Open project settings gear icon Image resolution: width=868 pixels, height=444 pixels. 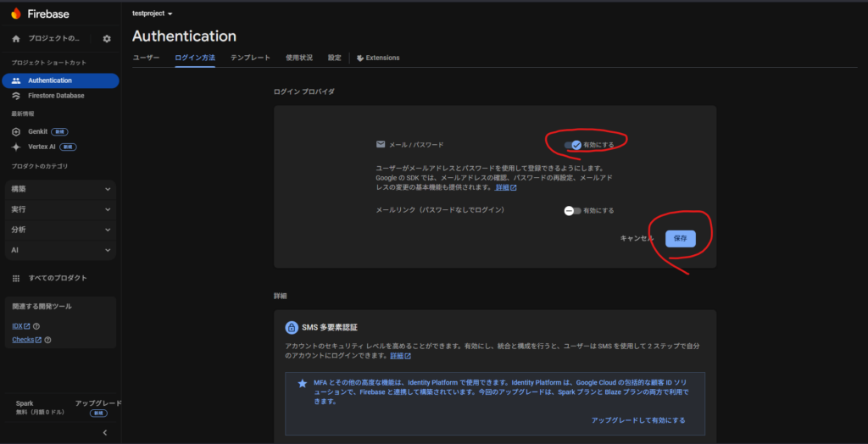click(107, 39)
